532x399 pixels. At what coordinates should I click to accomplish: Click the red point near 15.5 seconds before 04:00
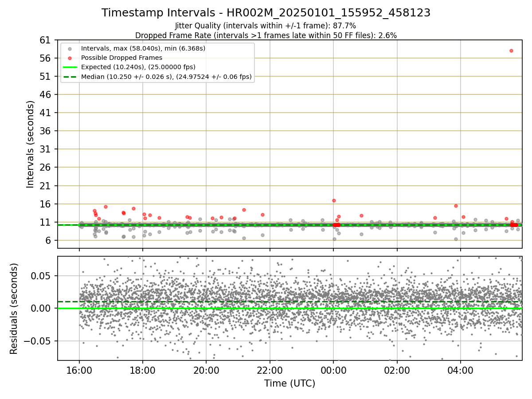point(456,206)
